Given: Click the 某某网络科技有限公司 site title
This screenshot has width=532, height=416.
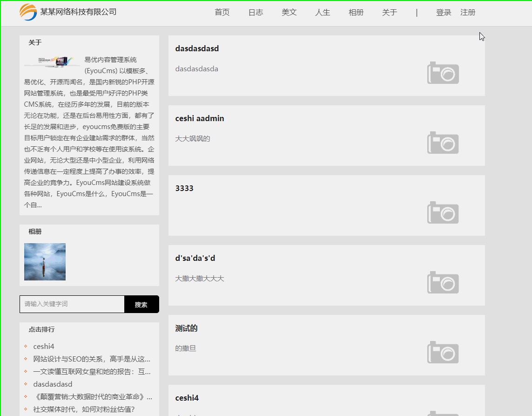Looking at the screenshot, I should [x=78, y=12].
